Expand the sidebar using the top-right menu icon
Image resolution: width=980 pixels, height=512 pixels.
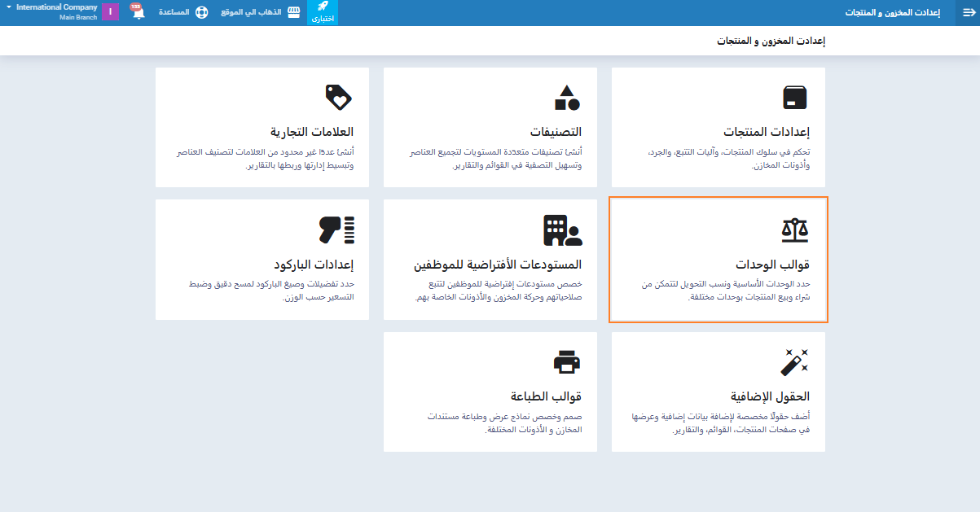[x=968, y=13]
